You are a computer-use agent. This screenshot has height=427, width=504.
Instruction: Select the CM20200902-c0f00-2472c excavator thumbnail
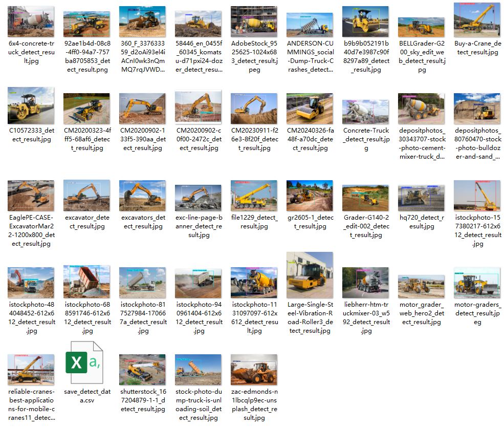coord(199,107)
